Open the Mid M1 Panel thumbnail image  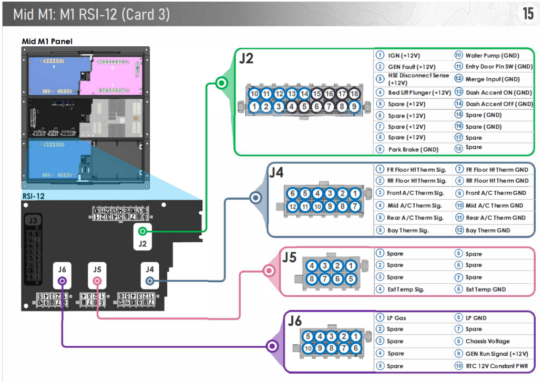tap(86, 118)
